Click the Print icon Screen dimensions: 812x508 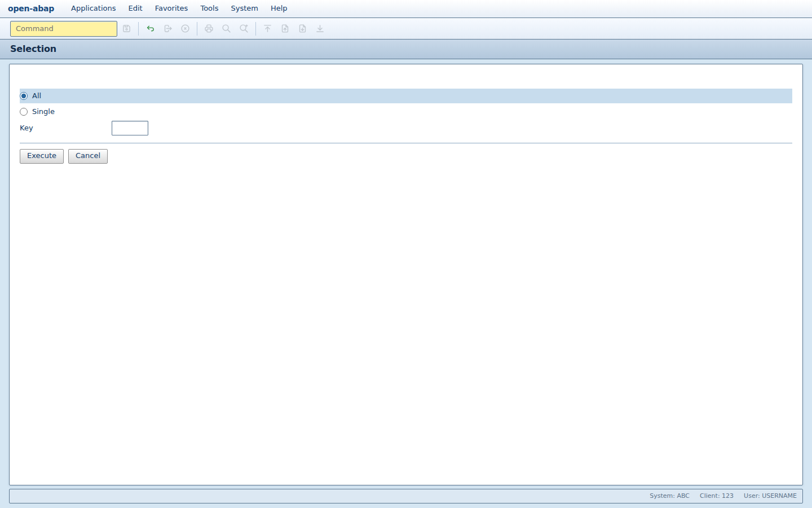(x=209, y=29)
